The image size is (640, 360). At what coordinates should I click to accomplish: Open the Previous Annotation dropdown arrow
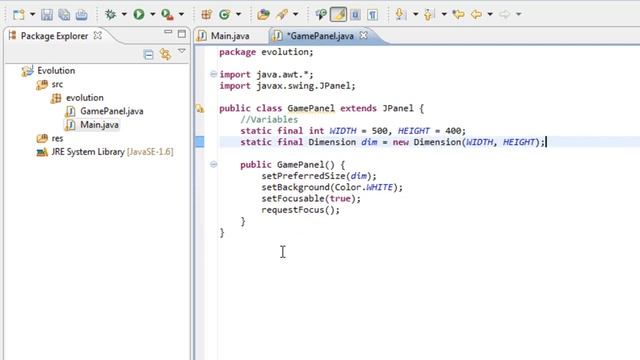tap(444, 15)
